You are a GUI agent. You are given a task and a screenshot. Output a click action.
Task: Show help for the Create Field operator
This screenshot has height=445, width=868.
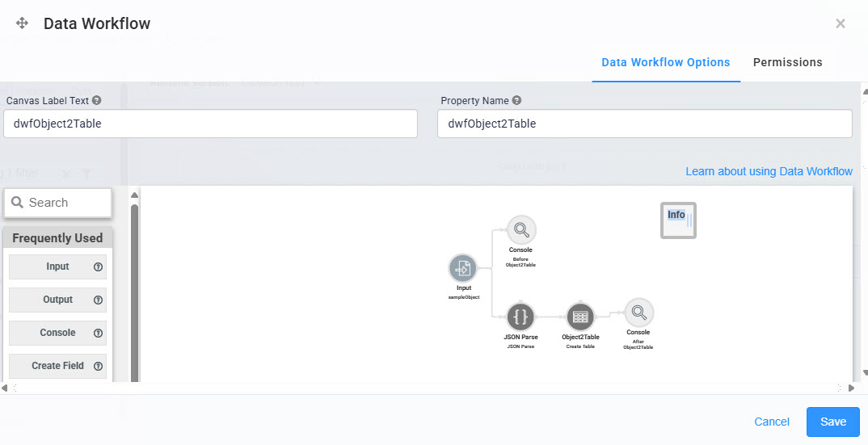click(98, 367)
